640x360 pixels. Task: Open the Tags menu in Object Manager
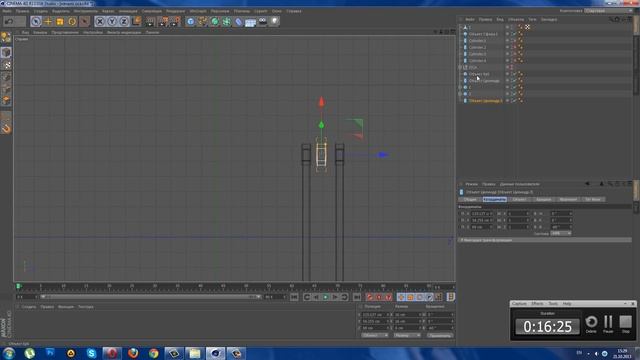[x=532, y=19]
